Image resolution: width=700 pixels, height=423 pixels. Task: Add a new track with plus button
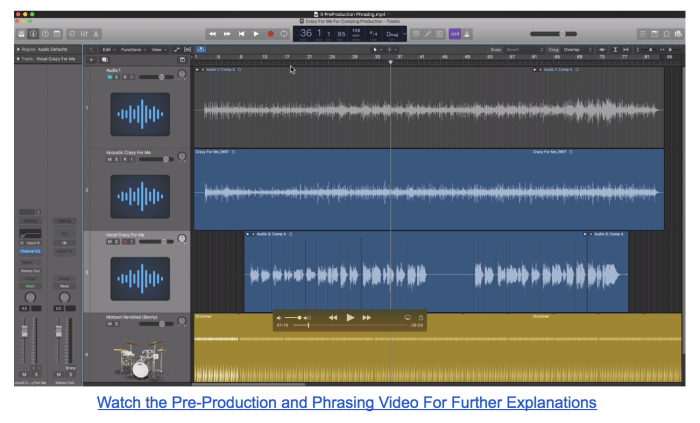pos(92,59)
